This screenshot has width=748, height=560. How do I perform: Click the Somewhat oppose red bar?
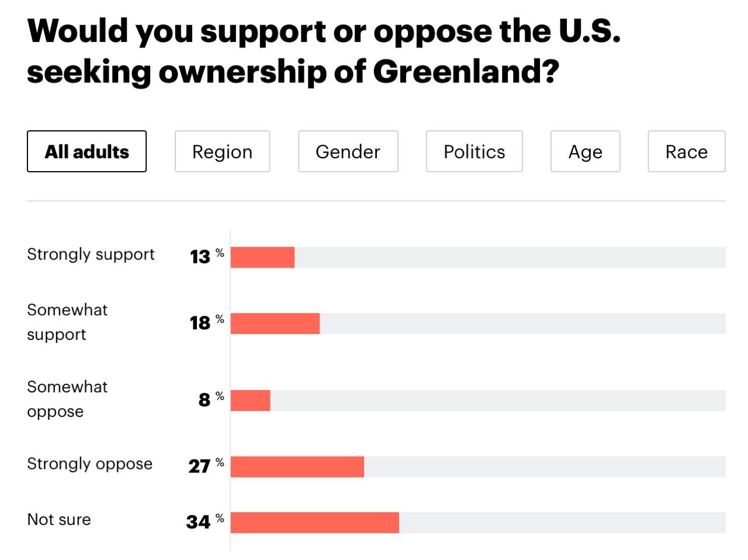point(250,401)
